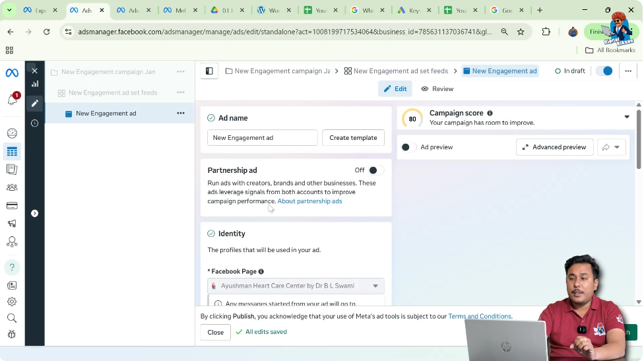
Task: Open Ads reporting pages icon
Action: coord(12,169)
